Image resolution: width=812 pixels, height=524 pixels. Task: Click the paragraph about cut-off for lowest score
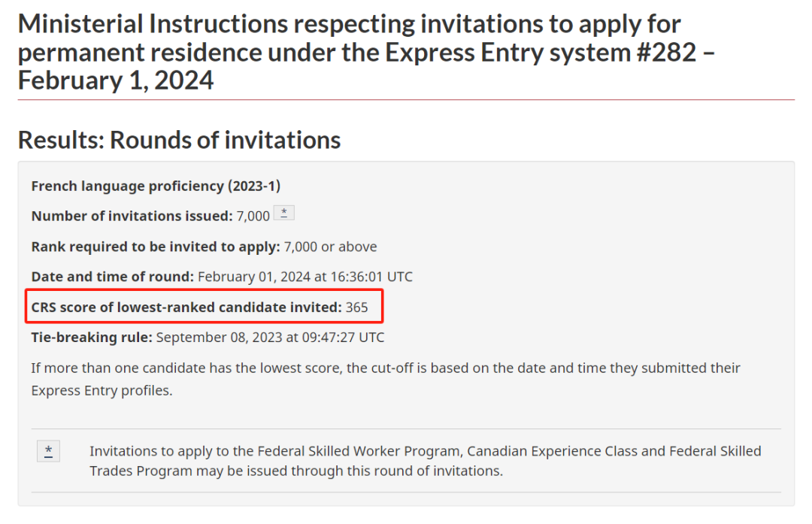pyautogui.click(x=386, y=379)
